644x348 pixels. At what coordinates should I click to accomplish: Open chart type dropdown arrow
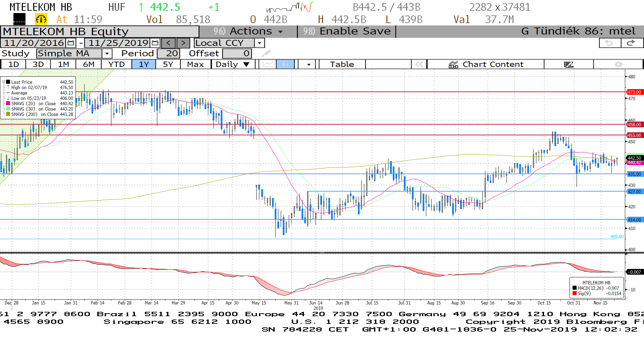(309, 64)
